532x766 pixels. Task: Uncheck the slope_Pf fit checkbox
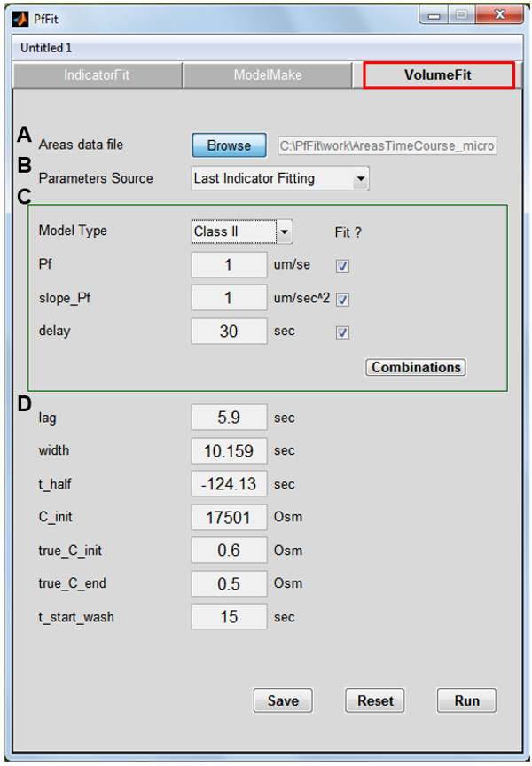tap(343, 300)
